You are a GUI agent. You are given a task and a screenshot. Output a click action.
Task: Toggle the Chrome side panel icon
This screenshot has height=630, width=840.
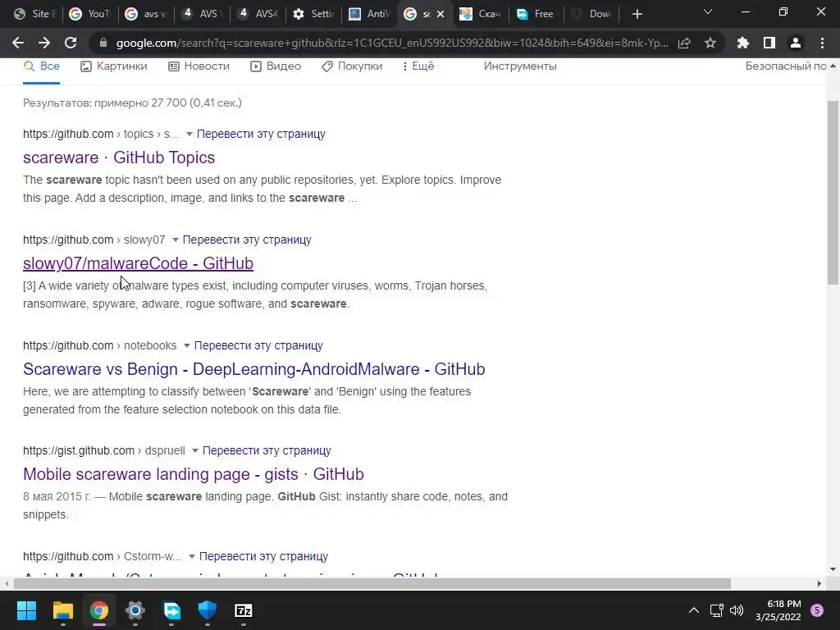click(769, 43)
